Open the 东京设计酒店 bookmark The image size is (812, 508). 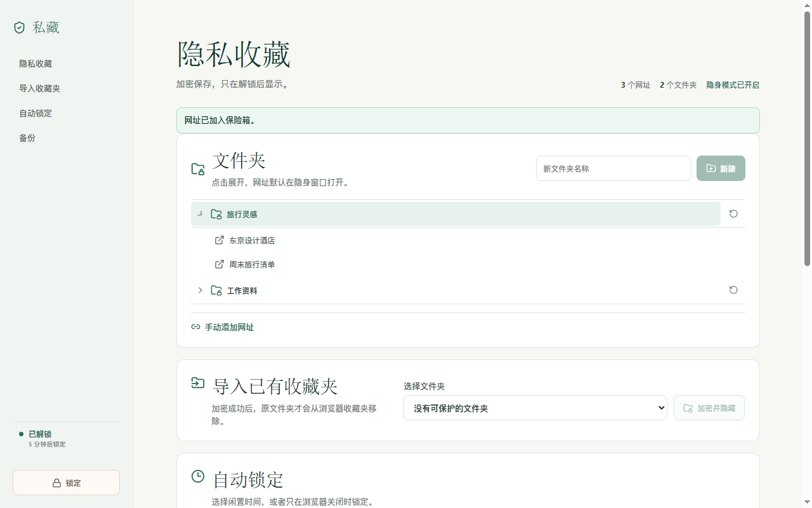tap(252, 241)
